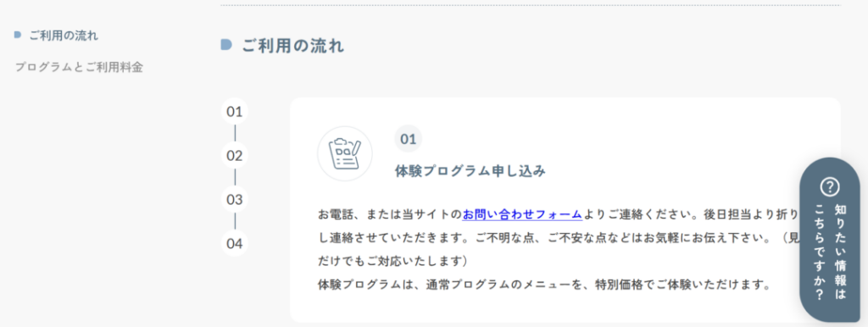
Task: Open the 知りたい情報はこちらですか？ floating button
Action: (x=830, y=240)
